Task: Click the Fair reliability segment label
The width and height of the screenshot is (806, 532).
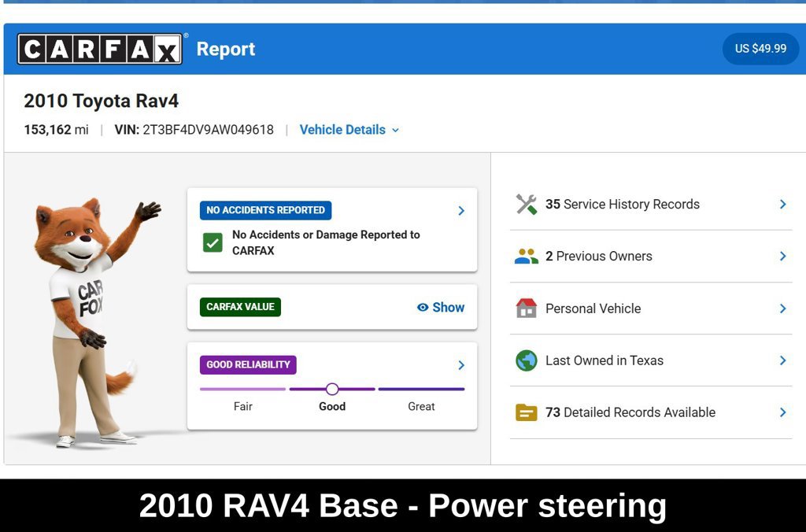Action: [x=243, y=406]
